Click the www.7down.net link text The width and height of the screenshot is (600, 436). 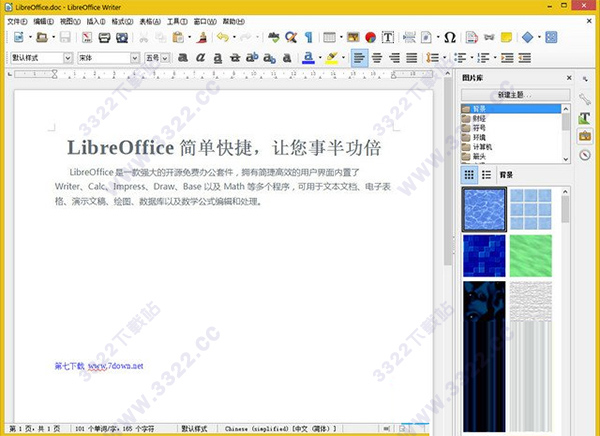(x=116, y=366)
